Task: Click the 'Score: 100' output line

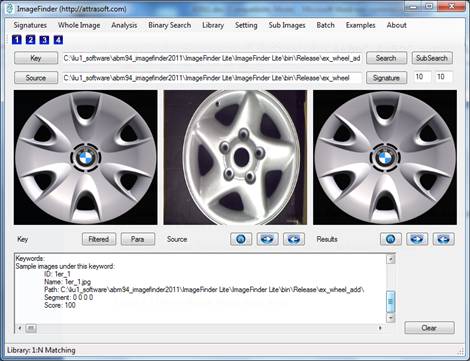Action: coord(60,305)
